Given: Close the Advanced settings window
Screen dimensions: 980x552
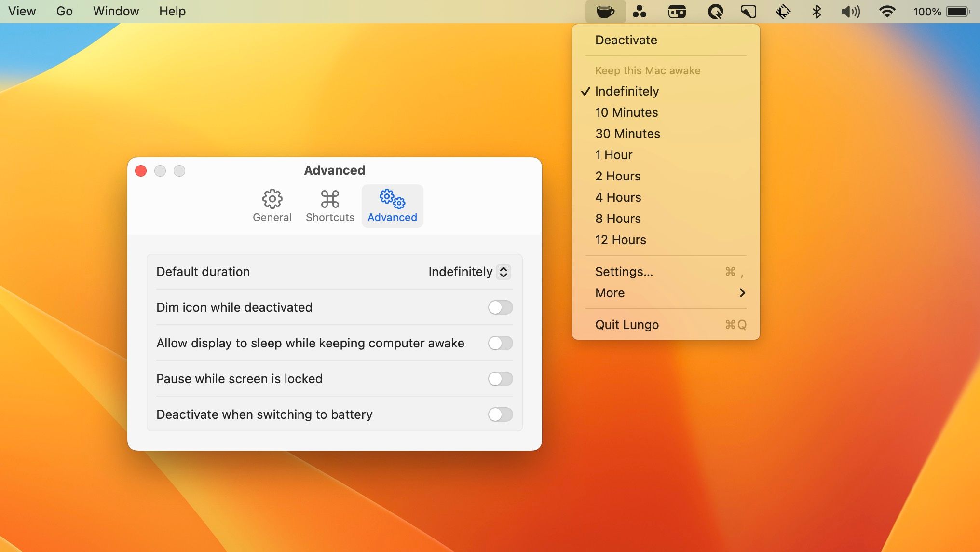Looking at the screenshot, I should point(141,171).
